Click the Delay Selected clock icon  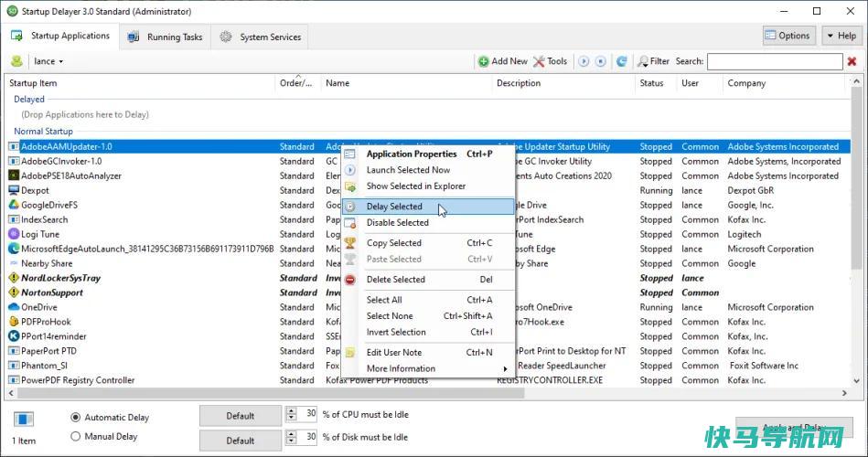tap(350, 207)
